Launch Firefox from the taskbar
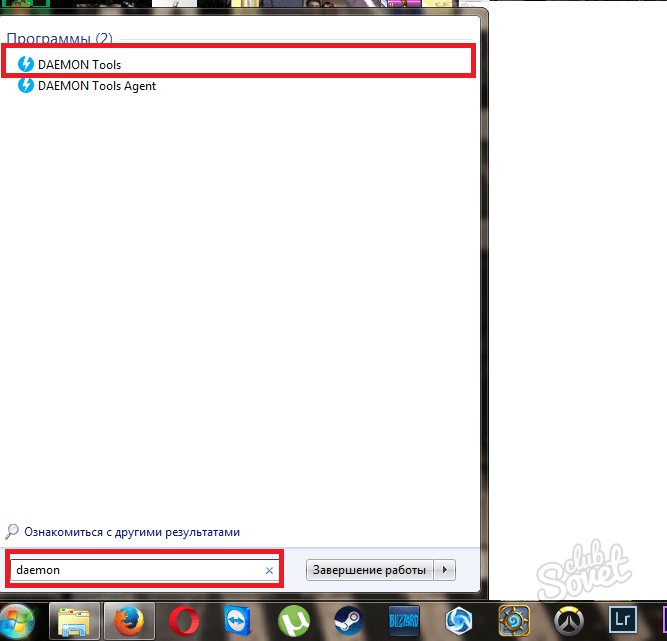 click(128, 622)
